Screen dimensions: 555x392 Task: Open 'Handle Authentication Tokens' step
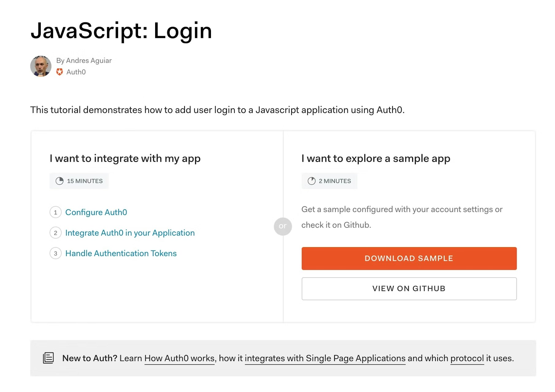pos(121,253)
